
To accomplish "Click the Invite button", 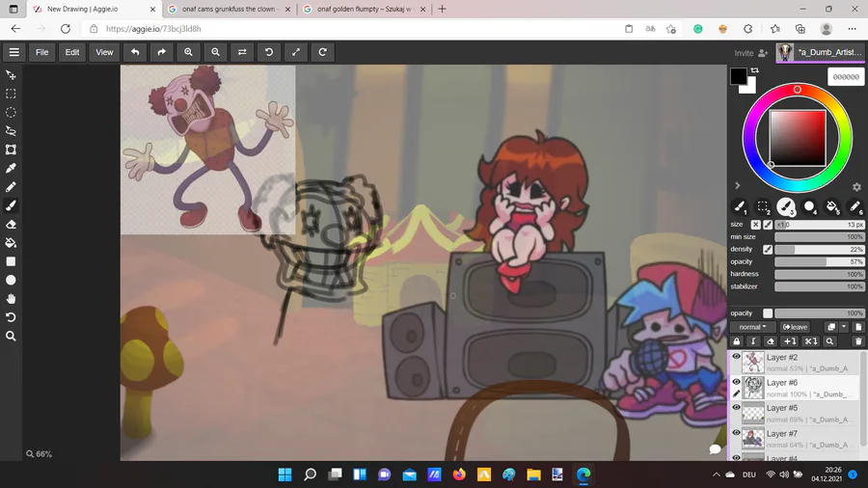I will point(751,53).
